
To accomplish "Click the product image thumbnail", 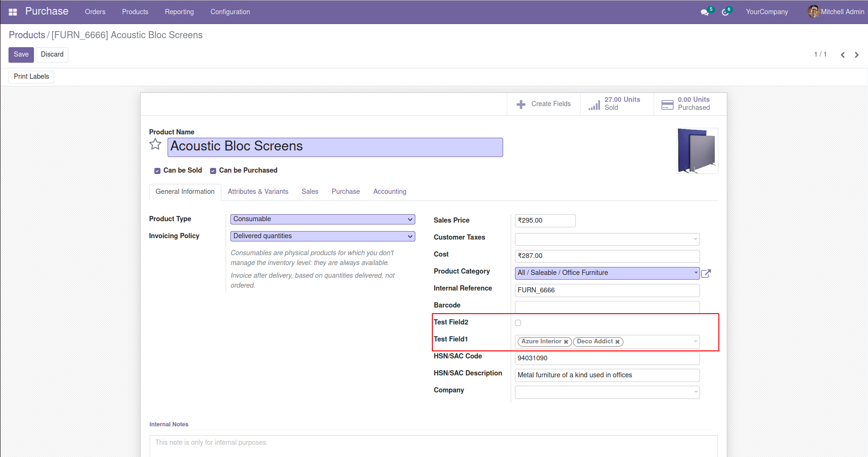I will click(x=697, y=151).
